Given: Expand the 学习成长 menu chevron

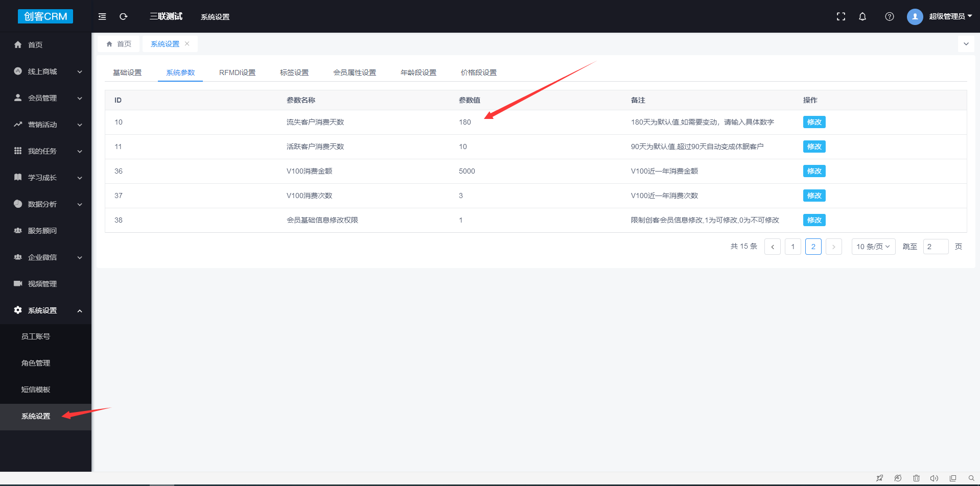Looking at the screenshot, I should (x=80, y=178).
